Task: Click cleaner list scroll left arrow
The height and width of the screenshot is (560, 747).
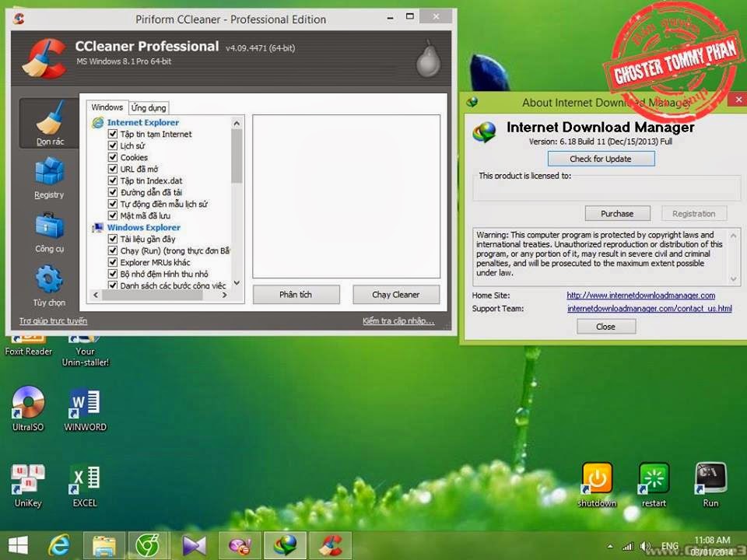Action: (x=95, y=296)
